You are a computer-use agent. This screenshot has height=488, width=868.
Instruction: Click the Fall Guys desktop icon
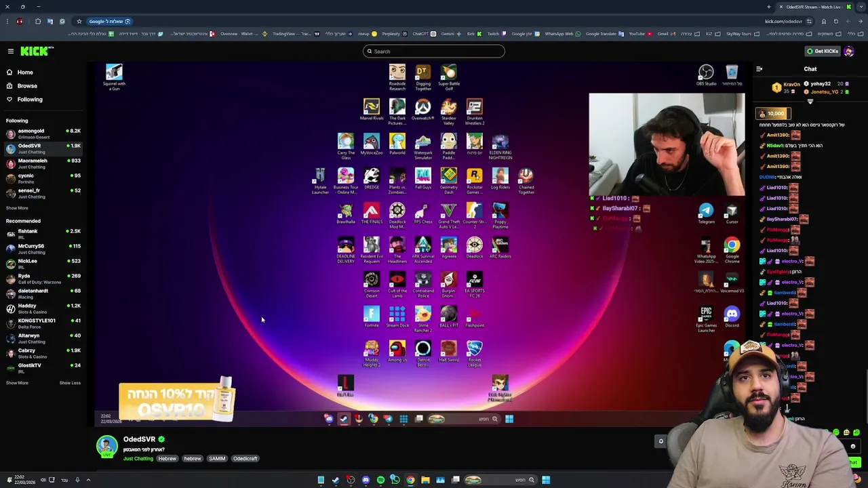coord(423,180)
